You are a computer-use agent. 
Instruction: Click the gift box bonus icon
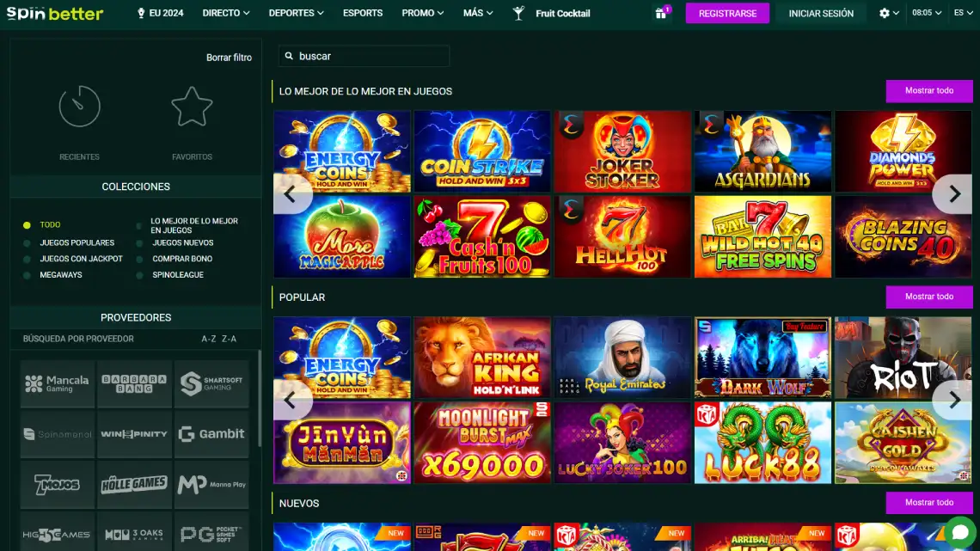661,13
